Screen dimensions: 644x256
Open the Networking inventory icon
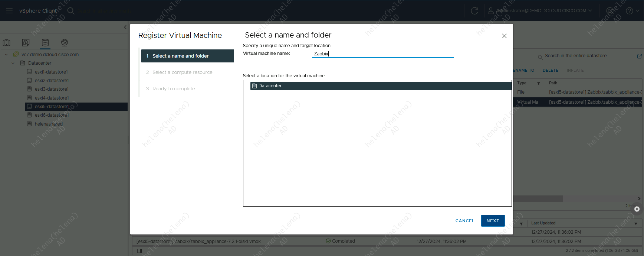point(65,43)
